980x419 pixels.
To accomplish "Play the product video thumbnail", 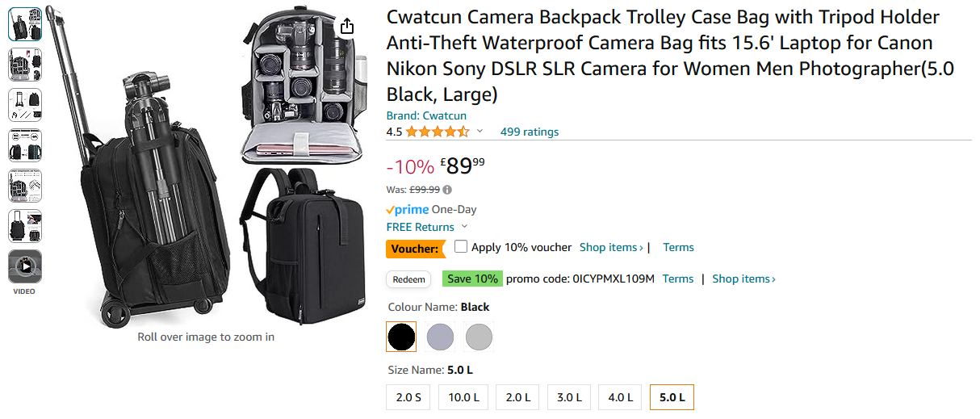I will [25, 266].
